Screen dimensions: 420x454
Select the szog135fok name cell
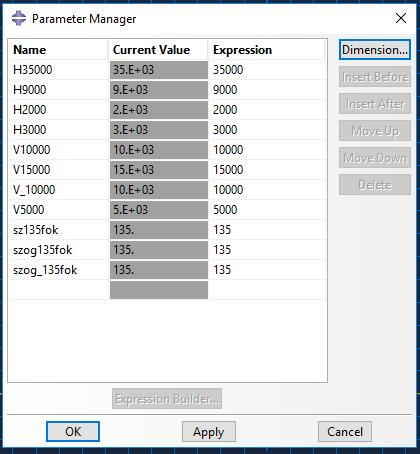click(x=59, y=250)
